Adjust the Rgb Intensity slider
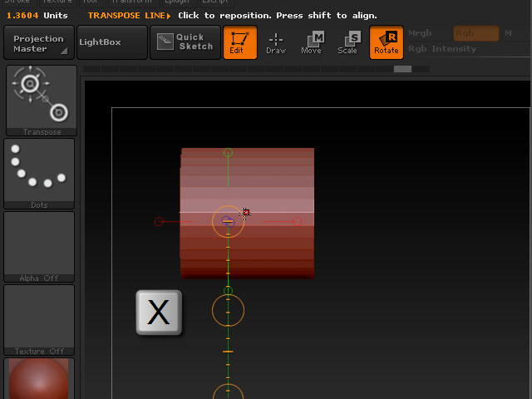 [x=468, y=49]
